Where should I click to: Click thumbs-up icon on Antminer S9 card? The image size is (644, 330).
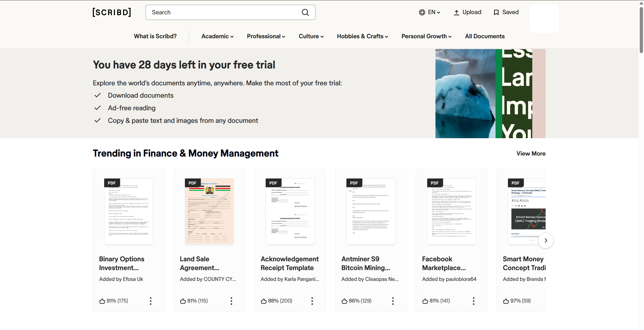(344, 301)
